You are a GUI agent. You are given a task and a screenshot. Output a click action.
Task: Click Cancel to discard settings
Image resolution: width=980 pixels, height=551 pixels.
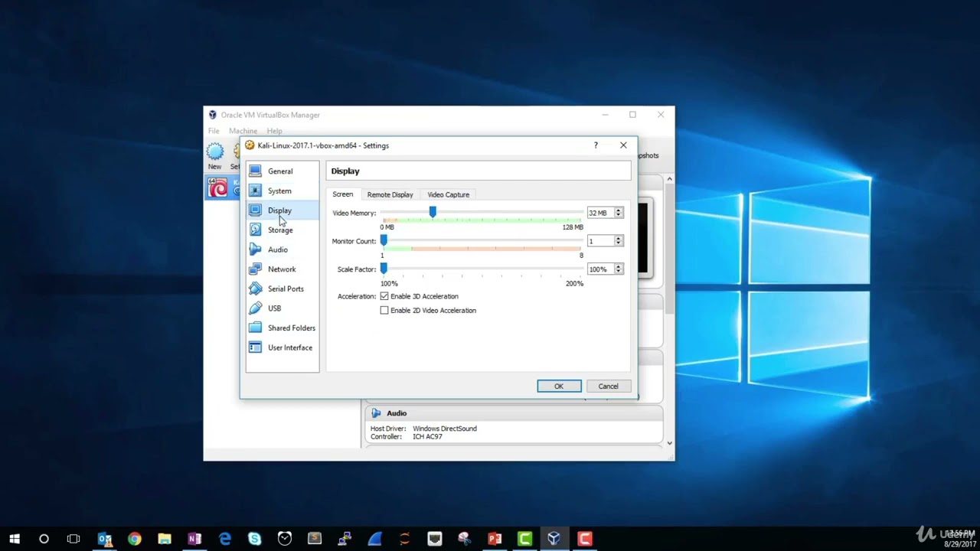(608, 386)
